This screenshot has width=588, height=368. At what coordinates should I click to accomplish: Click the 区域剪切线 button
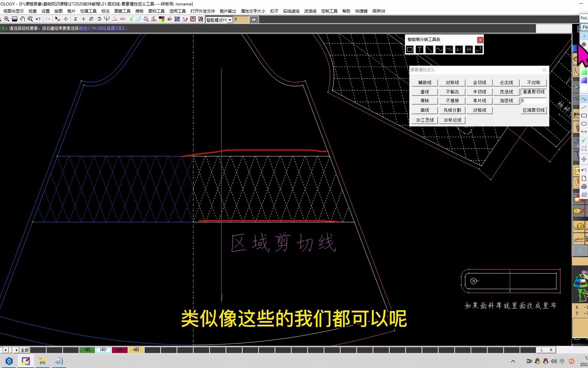[x=534, y=110]
